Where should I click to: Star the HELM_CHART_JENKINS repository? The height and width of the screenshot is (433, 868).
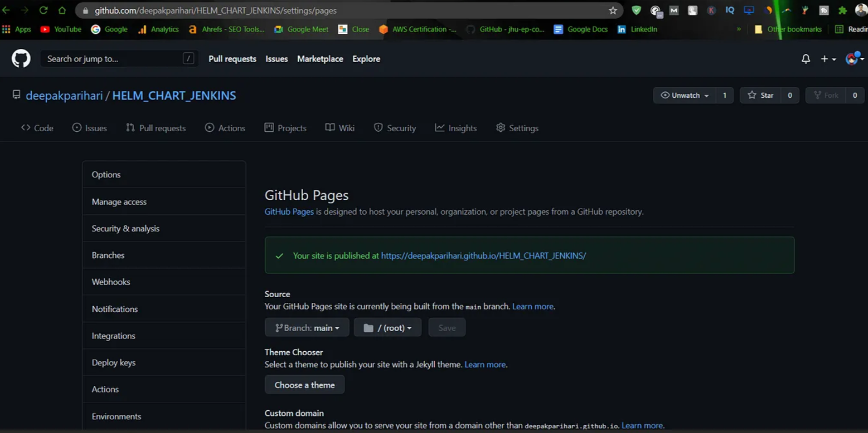click(x=761, y=95)
